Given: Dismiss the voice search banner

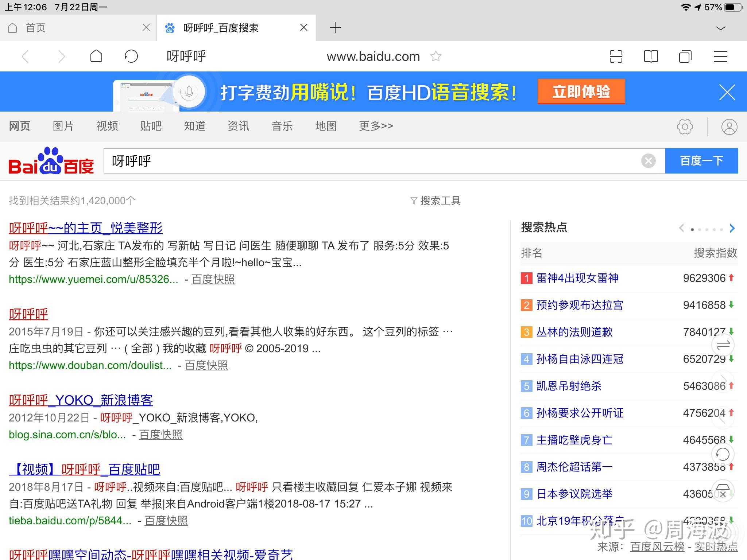Looking at the screenshot, I should coord(727,92).
